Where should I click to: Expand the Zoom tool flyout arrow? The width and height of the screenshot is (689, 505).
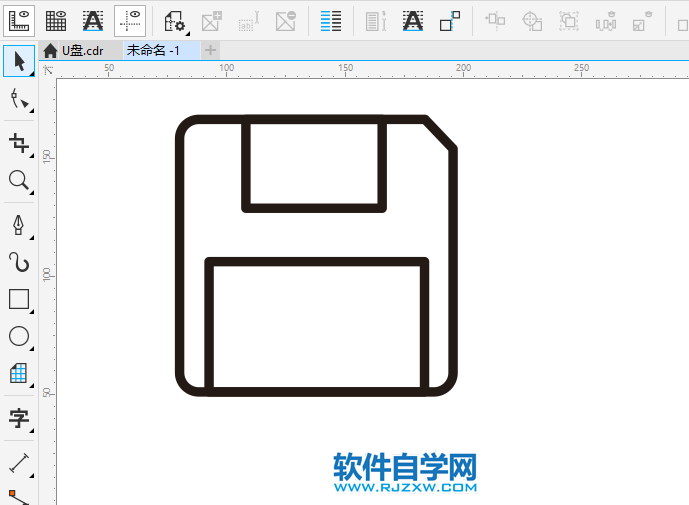click(32, 193)
